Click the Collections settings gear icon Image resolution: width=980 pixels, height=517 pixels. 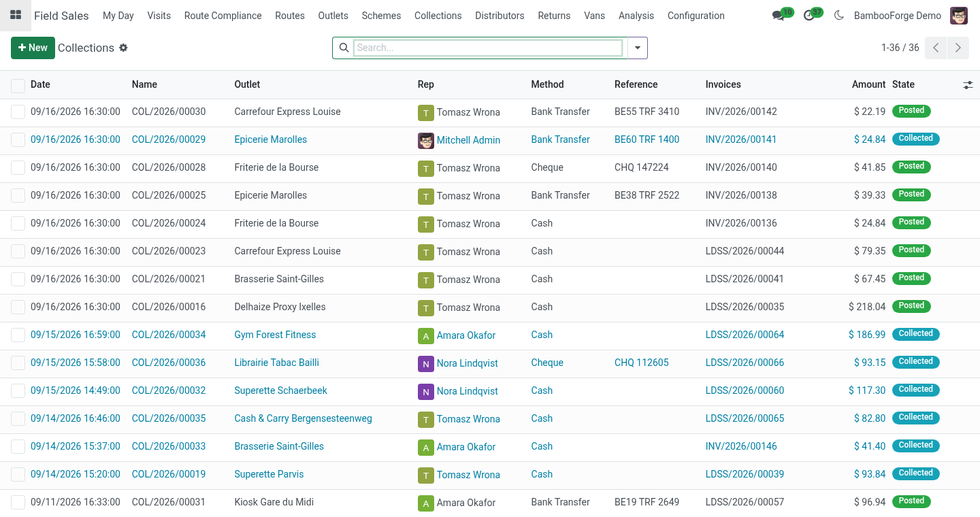click(123, 48)
